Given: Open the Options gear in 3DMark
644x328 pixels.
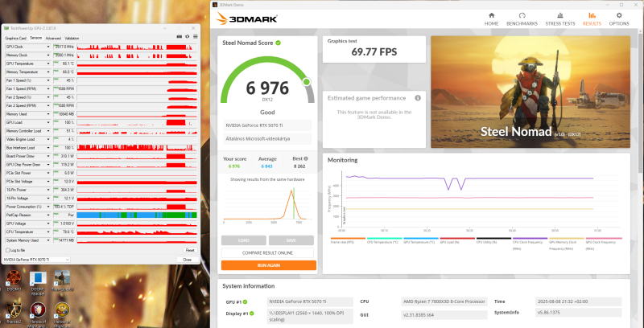Looking at the screenshot, I should pos(619,15).
